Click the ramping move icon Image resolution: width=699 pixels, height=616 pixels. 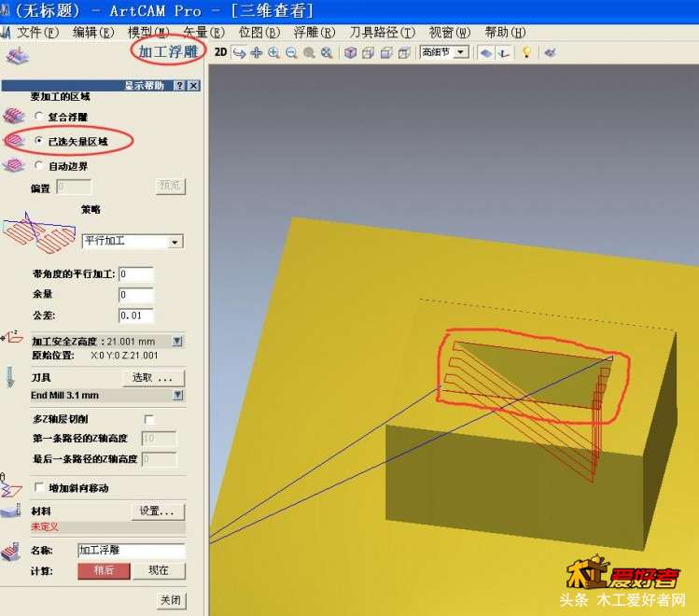pyautogui.click(x=10, y=487)
